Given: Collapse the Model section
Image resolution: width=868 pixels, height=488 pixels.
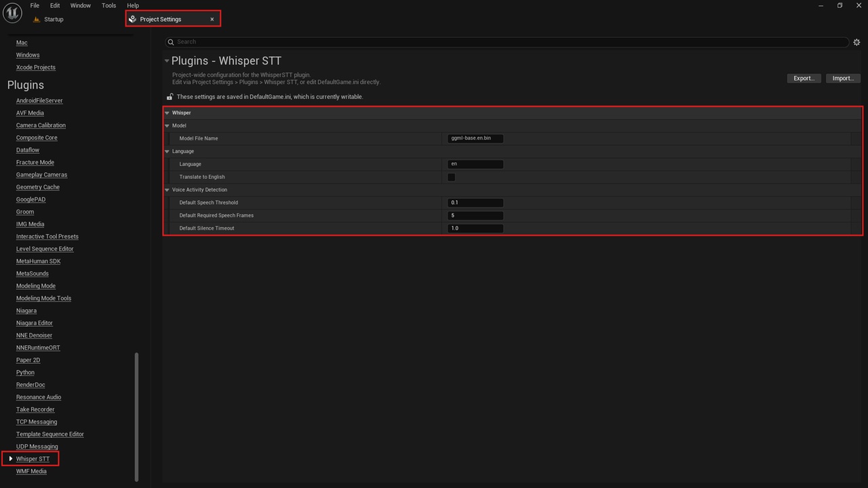Looking at the screenshot, I should tap(167, 126).
